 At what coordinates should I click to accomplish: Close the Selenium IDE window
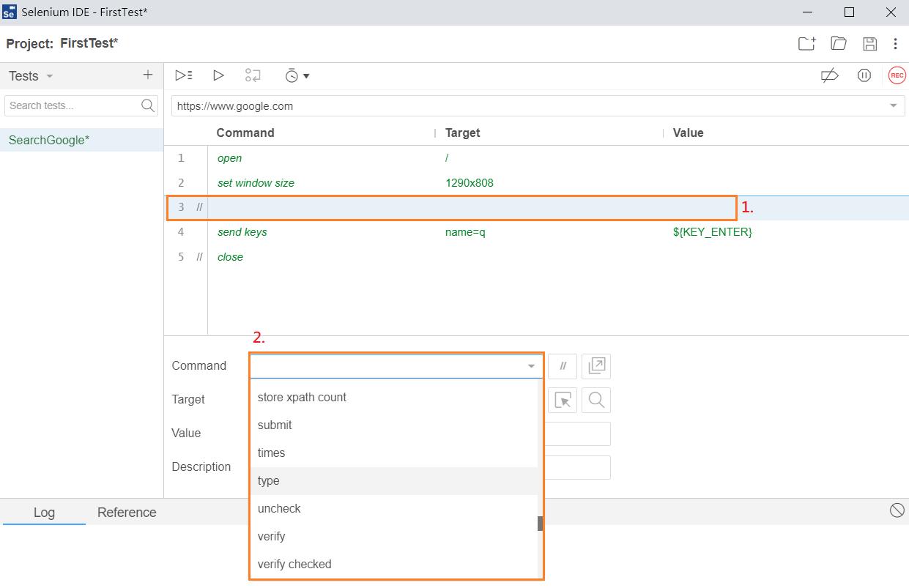click(x=891, y=12)
